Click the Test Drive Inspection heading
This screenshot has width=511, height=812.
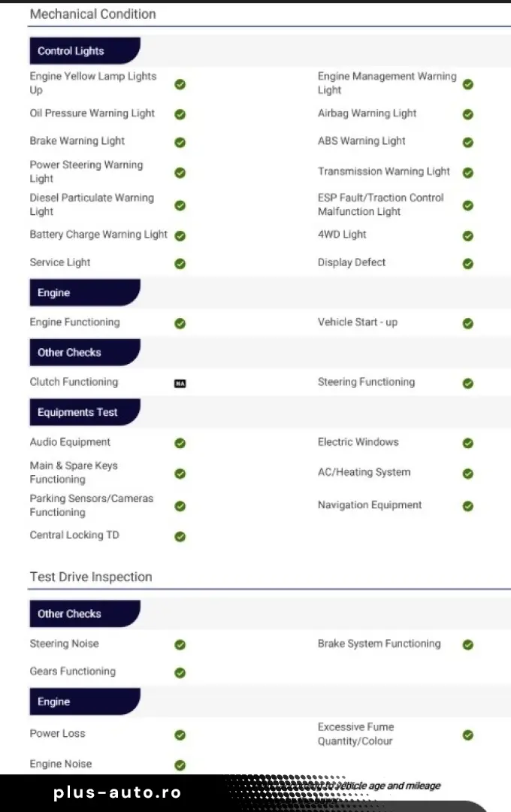[x=91, y=577]
